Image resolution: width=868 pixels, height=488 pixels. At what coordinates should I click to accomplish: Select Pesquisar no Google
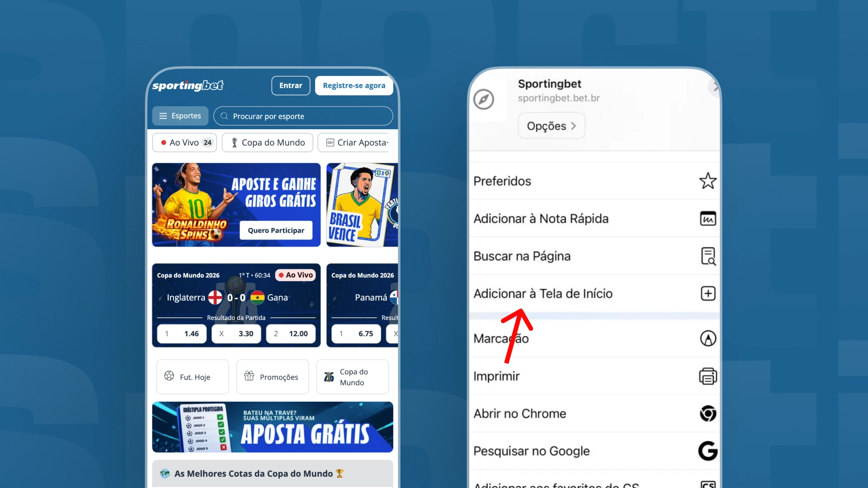[x=594, y=451]
